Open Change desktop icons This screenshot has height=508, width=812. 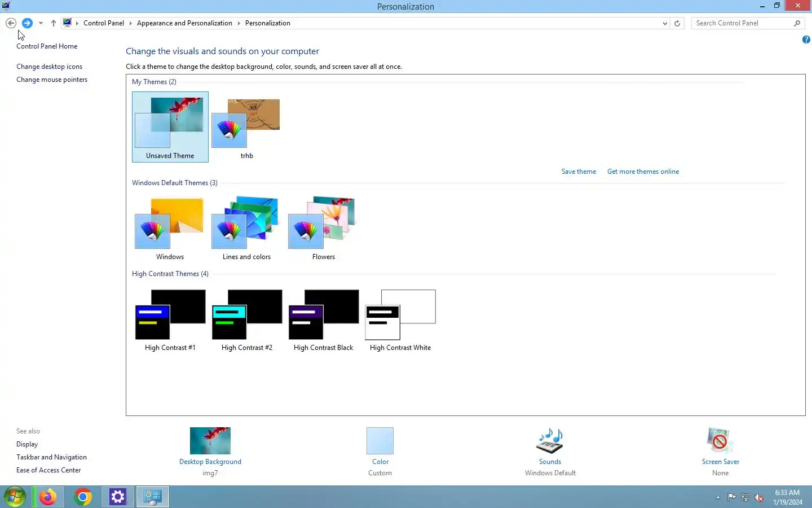coord(49,67)
